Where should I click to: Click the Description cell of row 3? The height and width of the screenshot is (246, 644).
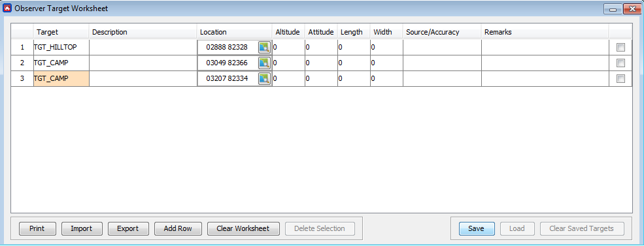[143, 79]
